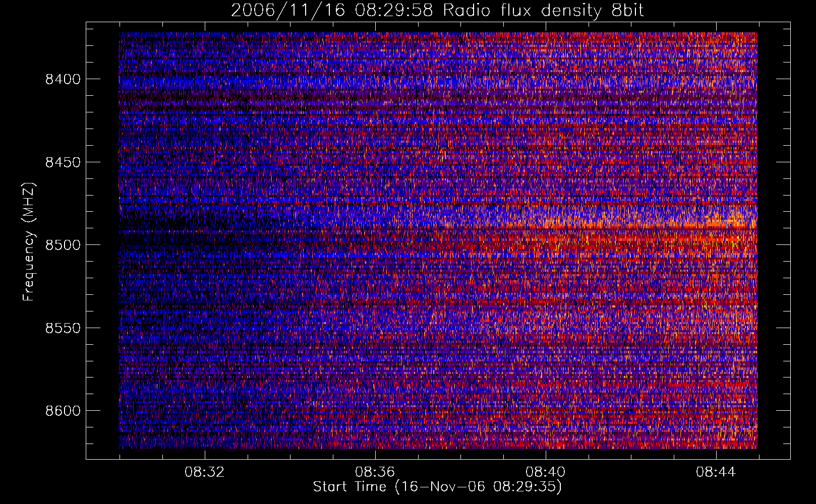Select the 8550 frequency axis label

click(63, 328)
